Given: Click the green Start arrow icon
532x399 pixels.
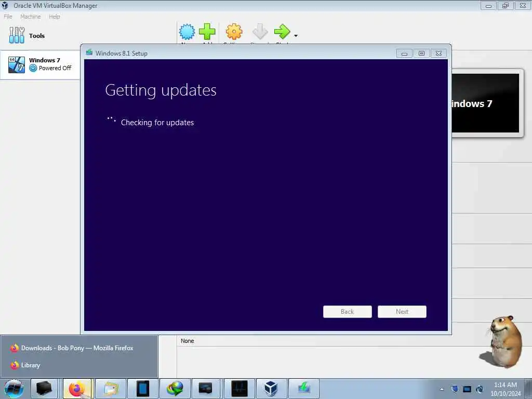Looking at the screenshot, I should (282, 32).
